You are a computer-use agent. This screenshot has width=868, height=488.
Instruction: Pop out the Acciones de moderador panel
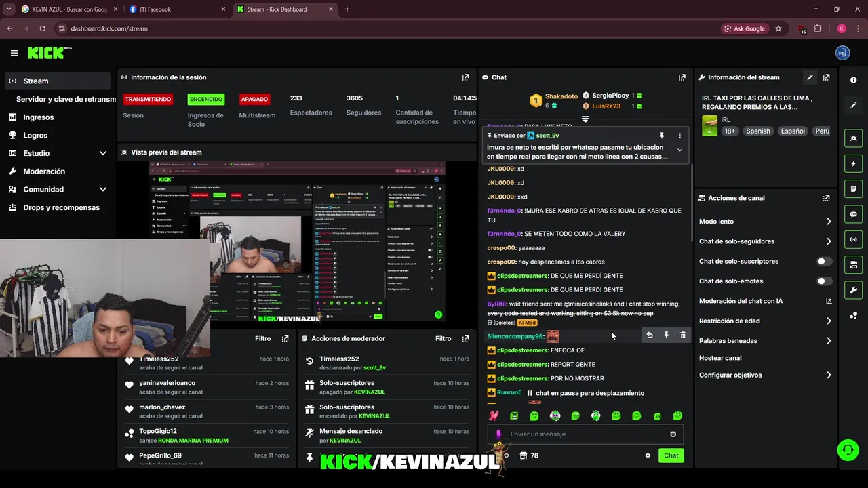465,338
